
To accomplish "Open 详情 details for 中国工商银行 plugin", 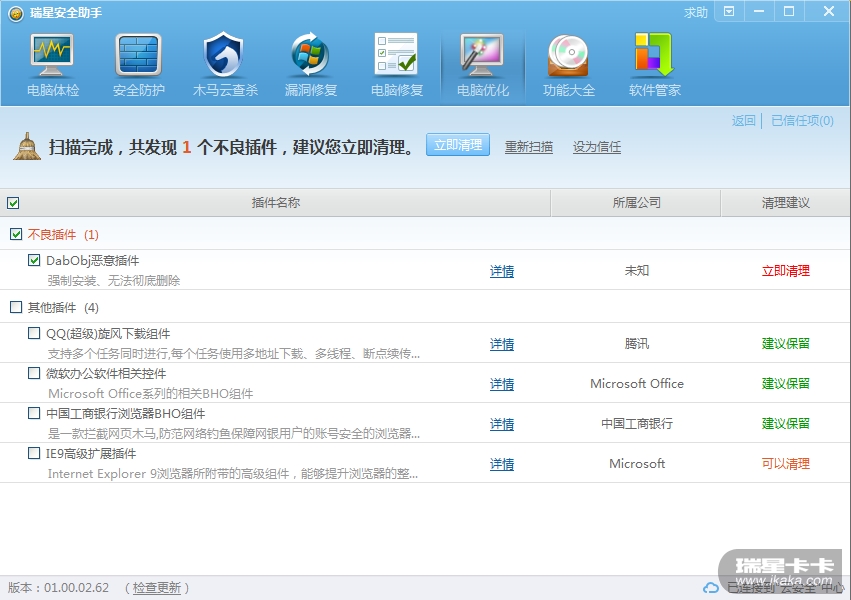I will tap(502, 424).
